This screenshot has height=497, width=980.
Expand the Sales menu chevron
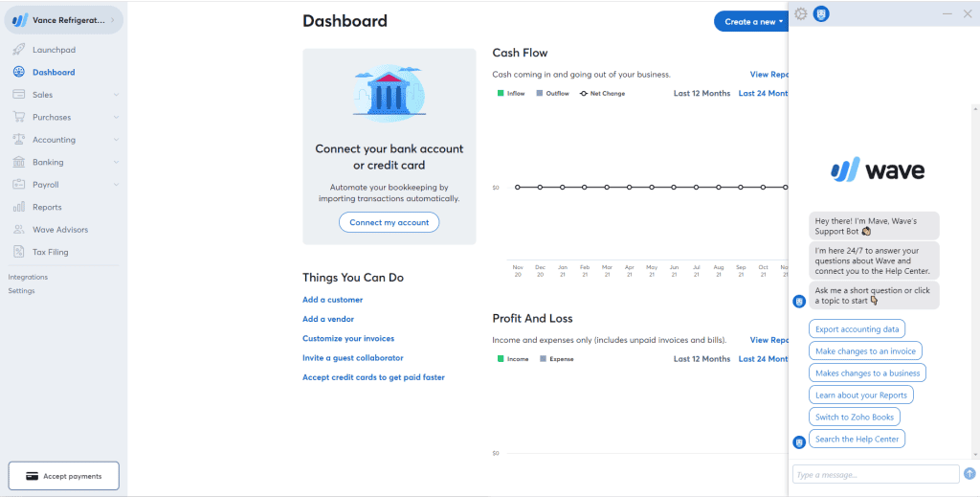coord(116,95)
